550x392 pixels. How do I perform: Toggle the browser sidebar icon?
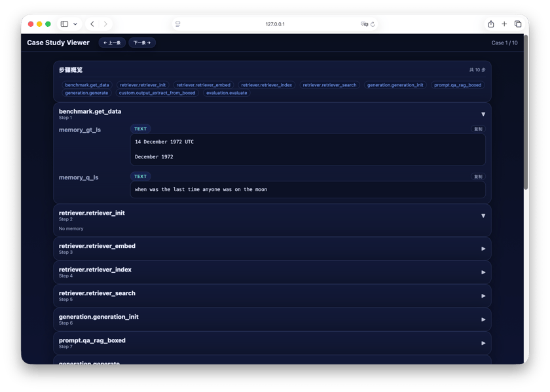64,24
